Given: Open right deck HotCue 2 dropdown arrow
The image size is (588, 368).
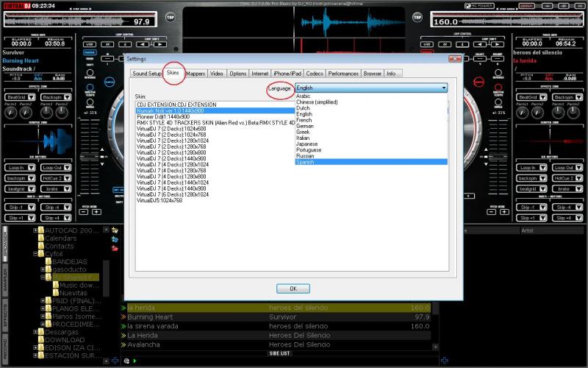Looking at the screenshot, I should tap(578, 178).
